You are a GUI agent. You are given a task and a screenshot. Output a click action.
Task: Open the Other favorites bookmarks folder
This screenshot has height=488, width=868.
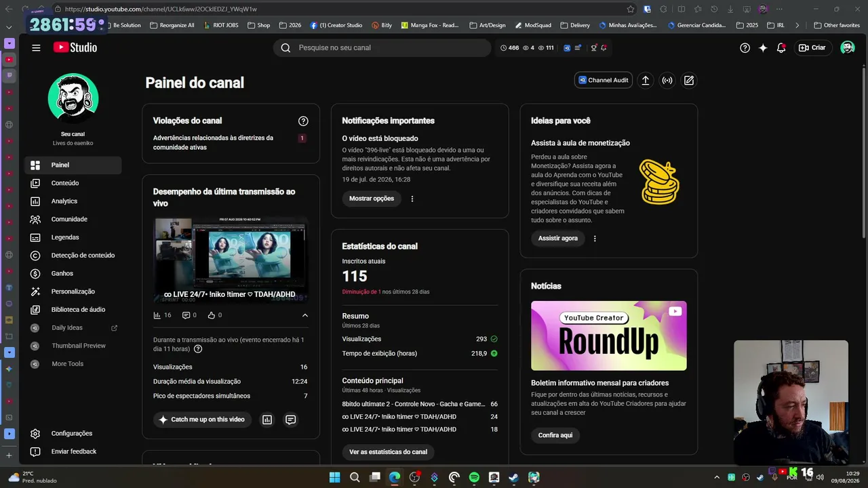pyautogui.click(x=837, y=25)
